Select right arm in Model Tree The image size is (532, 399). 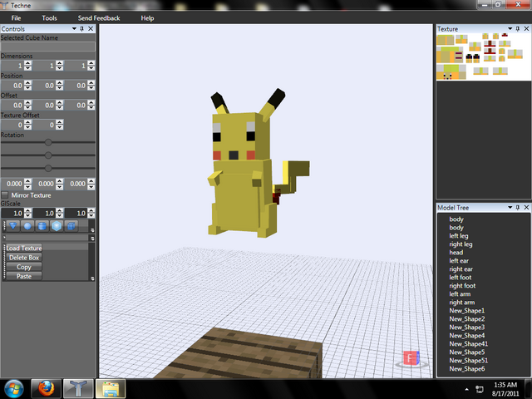pos(462,303)
